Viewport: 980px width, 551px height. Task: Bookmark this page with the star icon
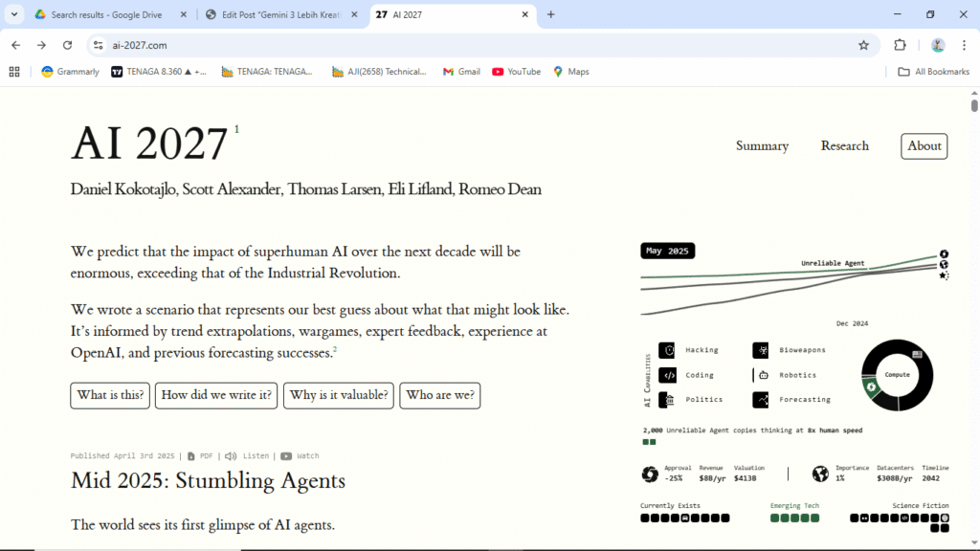tap(863, 45)
